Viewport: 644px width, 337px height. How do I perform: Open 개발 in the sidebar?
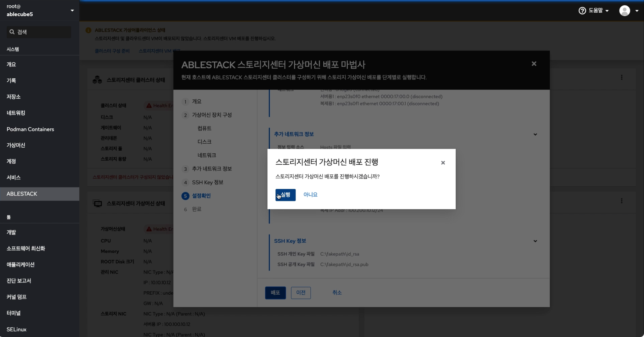pos(40,232)
